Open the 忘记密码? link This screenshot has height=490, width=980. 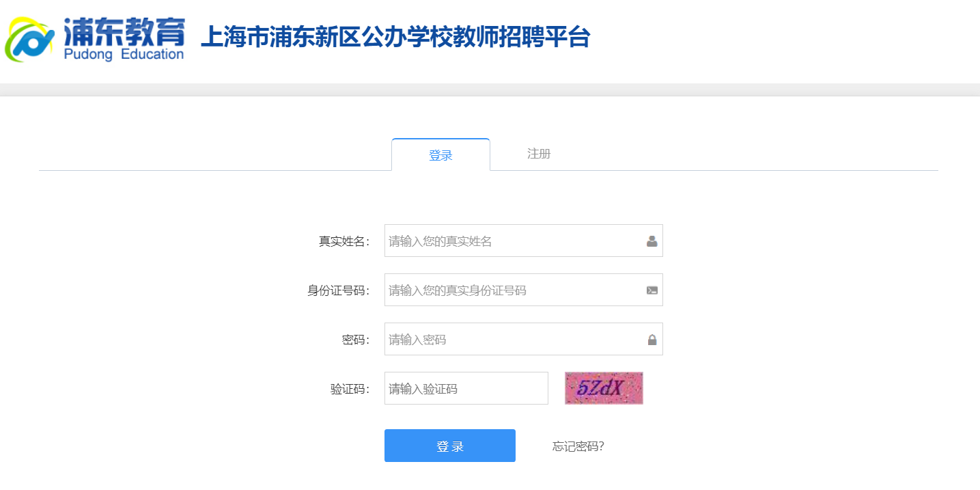click(x=578, y=446)
